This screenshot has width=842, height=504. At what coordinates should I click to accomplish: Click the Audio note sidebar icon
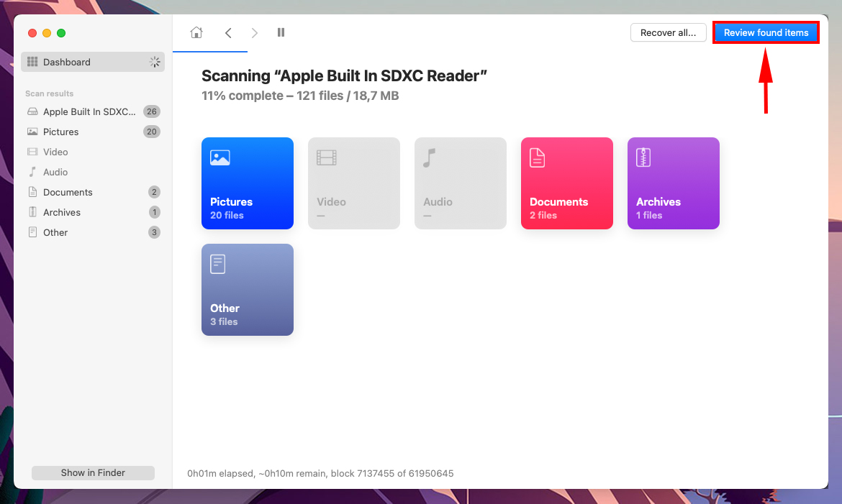pos(32,172)
